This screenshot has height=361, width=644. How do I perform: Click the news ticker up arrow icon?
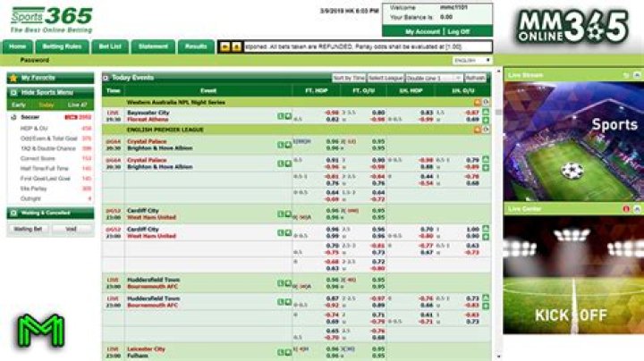coord(236,46)
